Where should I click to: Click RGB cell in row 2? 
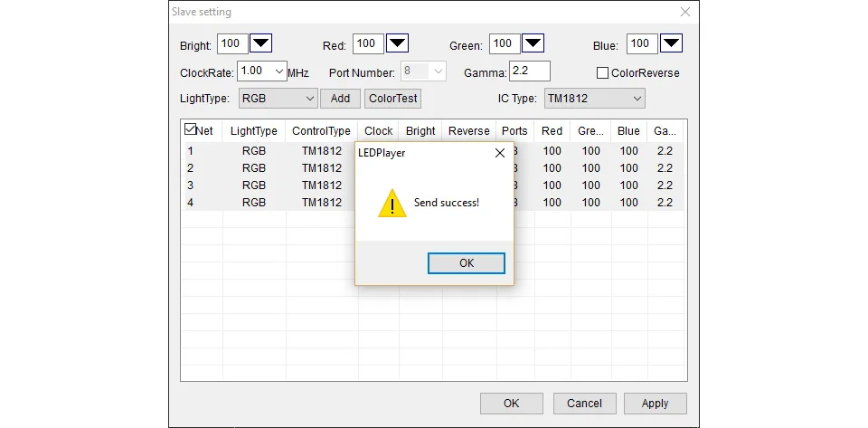254,167
